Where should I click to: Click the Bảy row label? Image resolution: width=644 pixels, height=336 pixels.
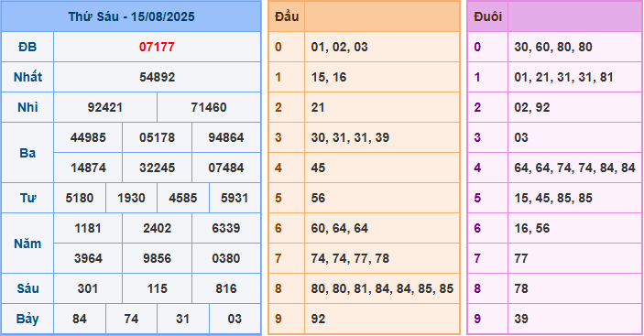click(27, 319)
